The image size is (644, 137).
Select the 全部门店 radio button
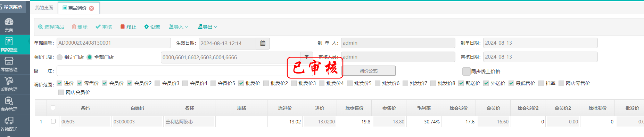point(90,57)
